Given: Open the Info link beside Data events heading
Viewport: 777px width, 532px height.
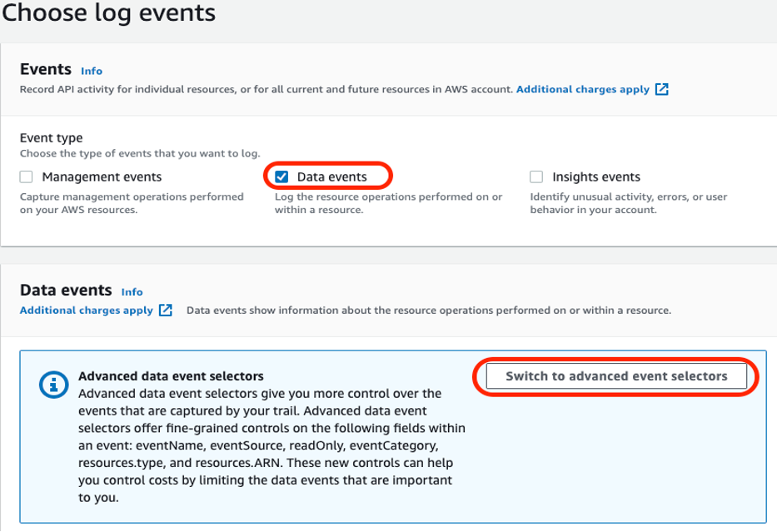Looking at the screenshot, I should [131, 291].
